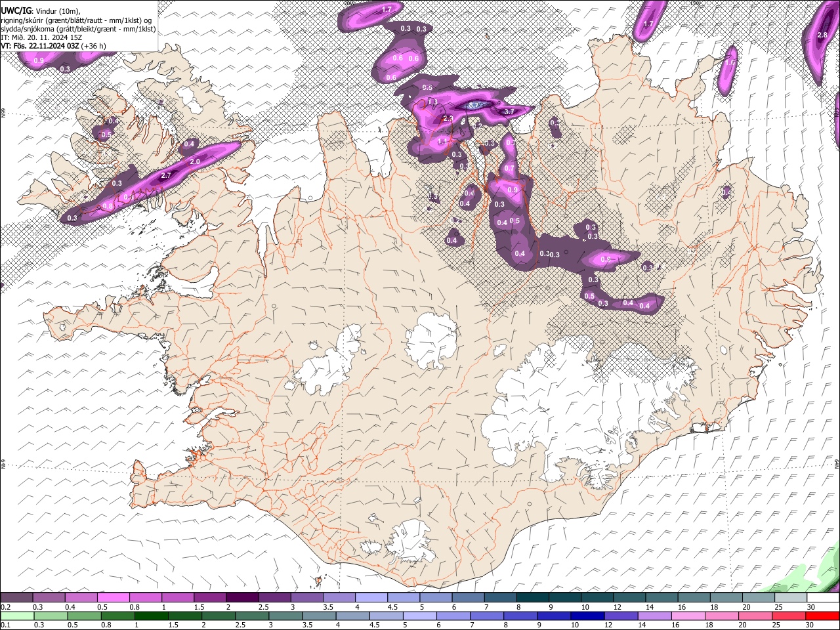
Task: Pick the light pink 16 swatch in lower legend
Action: point(688,616)
